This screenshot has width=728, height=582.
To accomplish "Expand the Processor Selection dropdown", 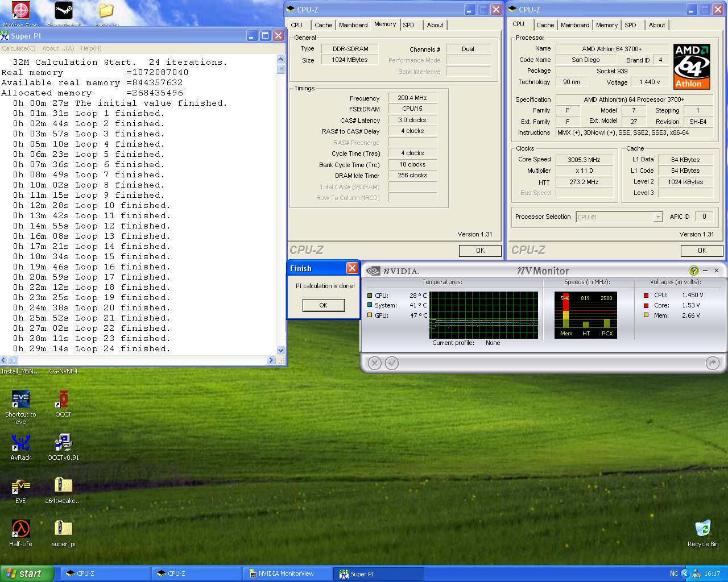I will point(658,217).
